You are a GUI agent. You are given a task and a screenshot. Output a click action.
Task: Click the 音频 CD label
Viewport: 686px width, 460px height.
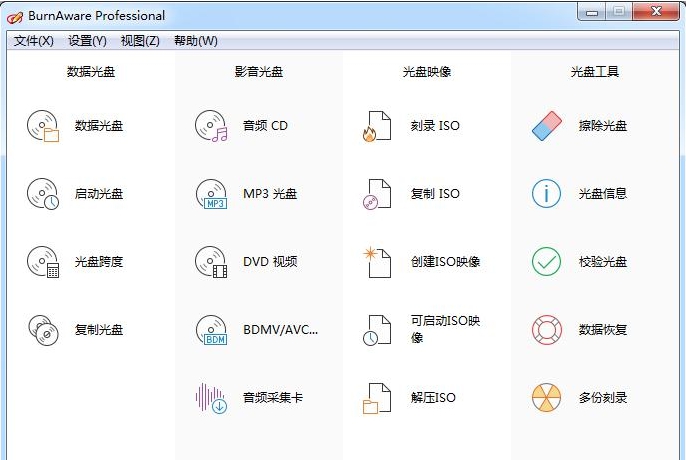pos(266,126)
